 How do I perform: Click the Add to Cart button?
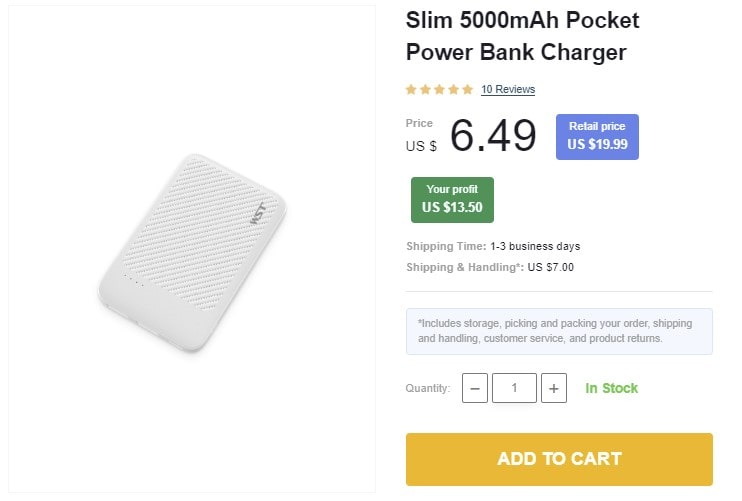(x=559, y=459)
